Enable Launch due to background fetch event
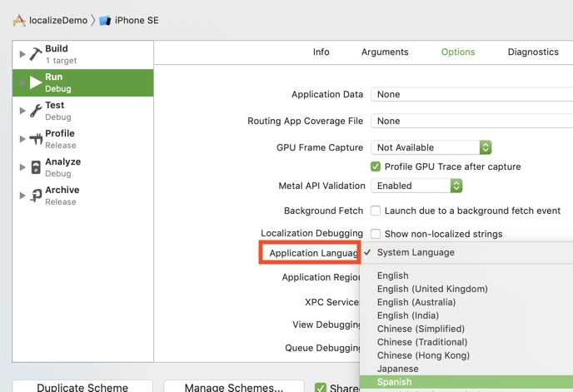Viewport: 573px width, 392px height. 376,211
